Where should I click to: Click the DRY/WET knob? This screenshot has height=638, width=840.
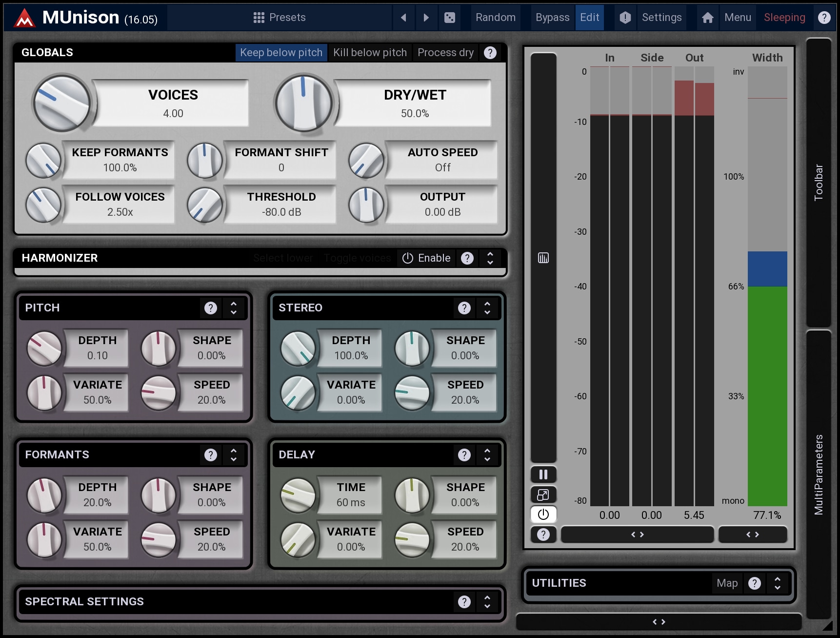click(x=303, y=103)
